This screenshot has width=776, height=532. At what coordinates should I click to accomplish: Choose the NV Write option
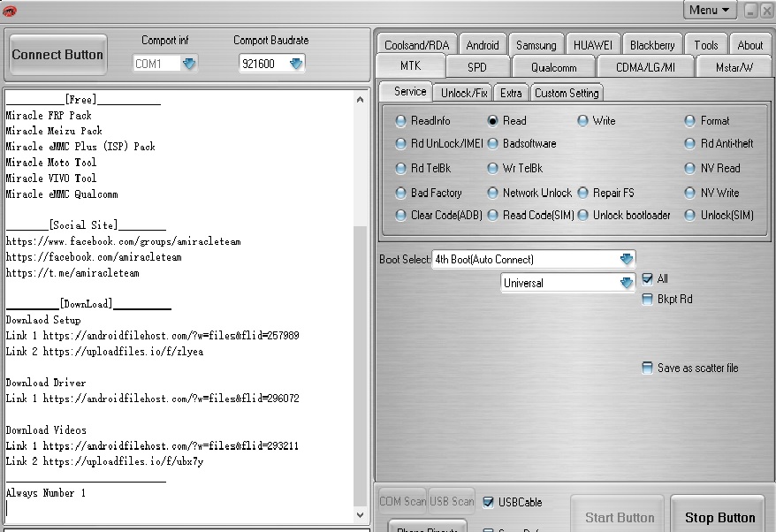691,193
